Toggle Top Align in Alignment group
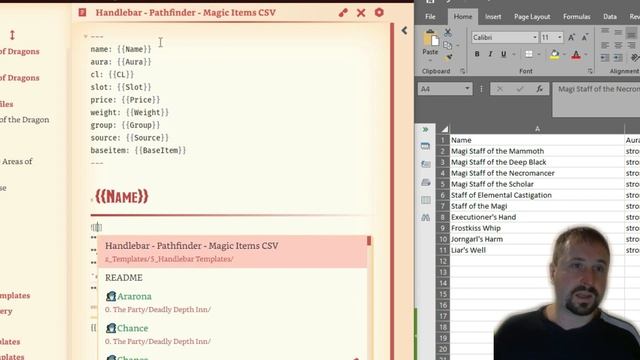 pyautogui.click(x=605, y=31)
